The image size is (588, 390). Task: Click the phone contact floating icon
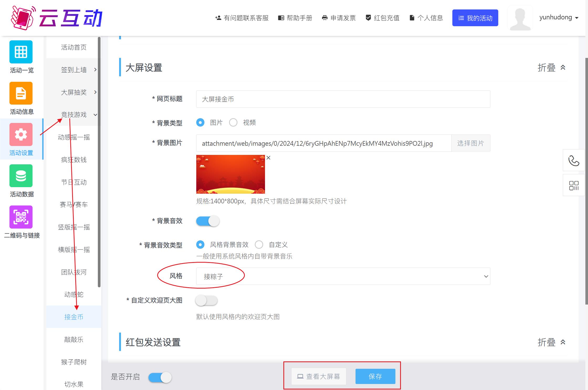click(574, 160)
